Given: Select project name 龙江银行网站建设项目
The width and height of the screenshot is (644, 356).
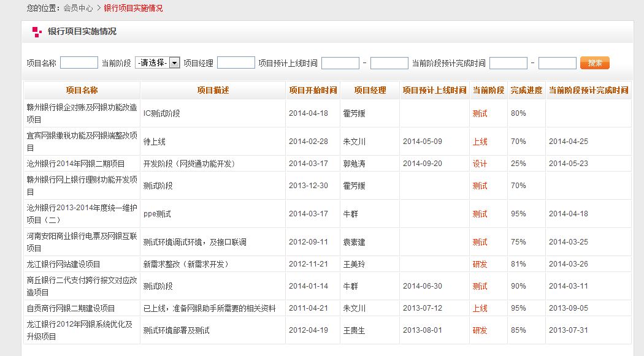Looking at the screenshot, I should pos(63,264).
